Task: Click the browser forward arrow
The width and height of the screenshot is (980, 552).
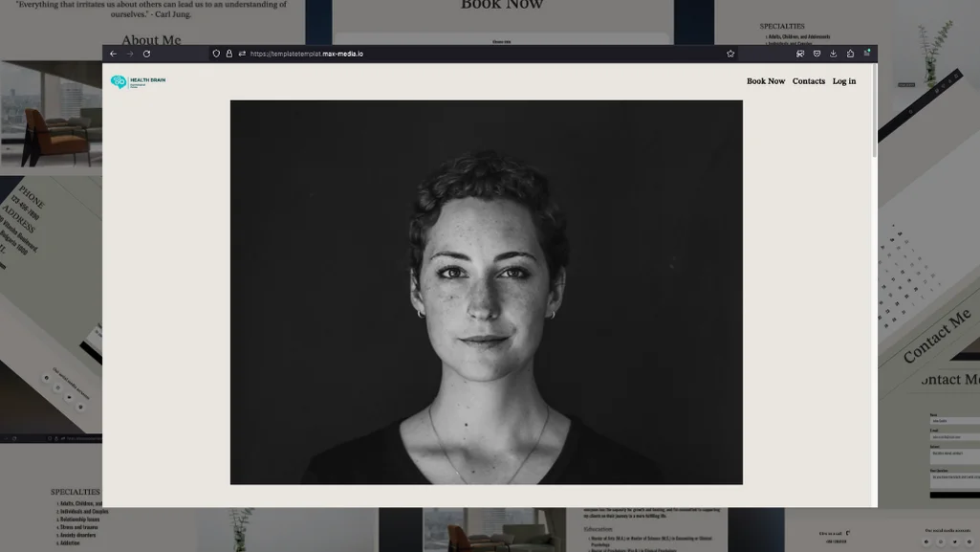Action: click(x=130, y=54)
